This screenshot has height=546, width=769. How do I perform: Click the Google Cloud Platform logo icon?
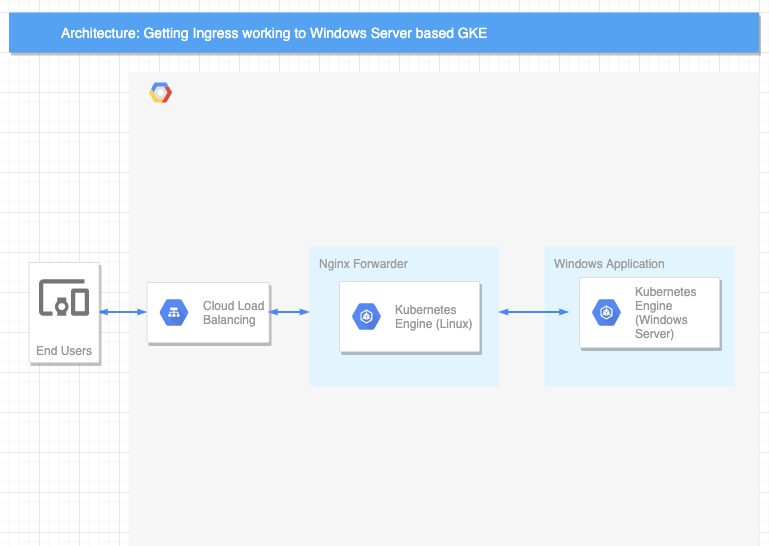161,93
